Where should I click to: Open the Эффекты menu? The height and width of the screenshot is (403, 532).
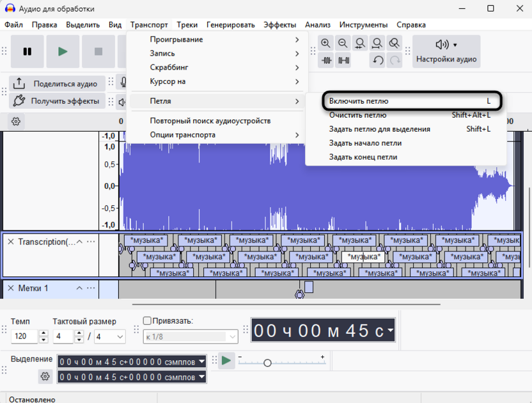(280, 25)
